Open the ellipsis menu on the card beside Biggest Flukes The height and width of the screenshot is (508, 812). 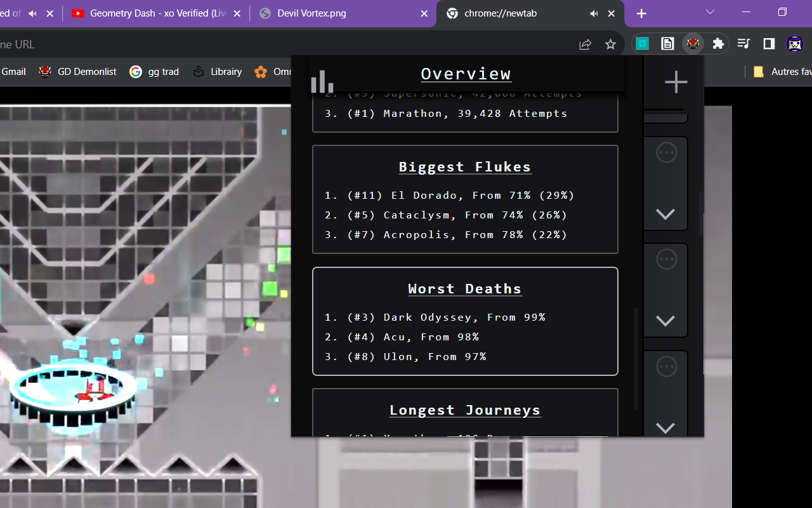[x=667, y=152]
